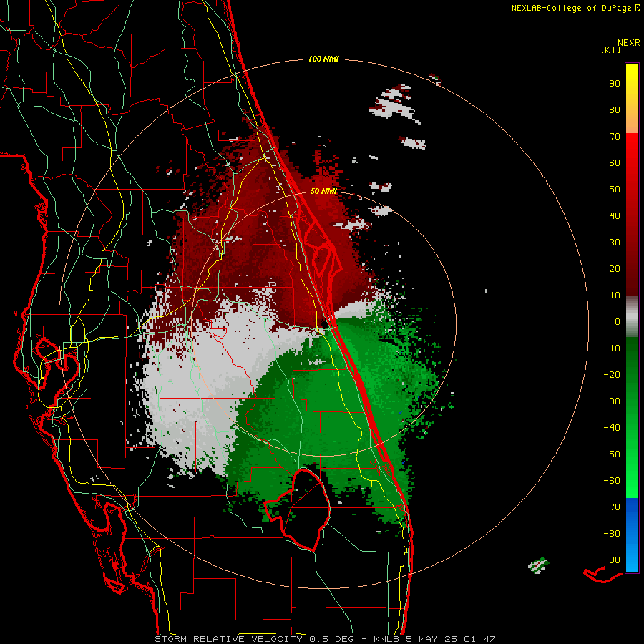Click the "[KT]" units label above the scale
644x644 pixels.
pyautogui.click(x=611, y=49)
